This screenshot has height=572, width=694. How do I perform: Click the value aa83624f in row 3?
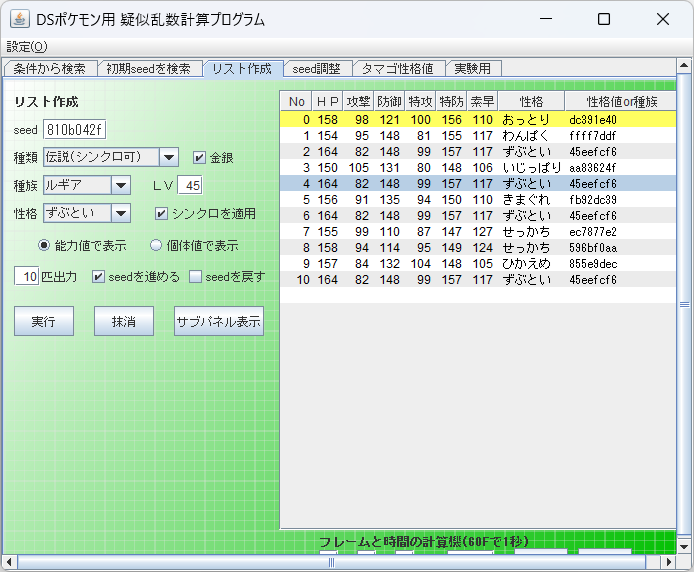(593, 168)
